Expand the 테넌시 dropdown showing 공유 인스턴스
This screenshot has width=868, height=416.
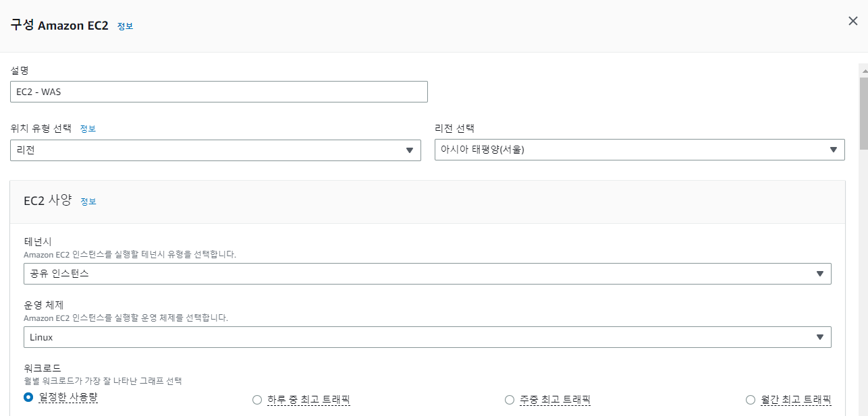point(427,274)
